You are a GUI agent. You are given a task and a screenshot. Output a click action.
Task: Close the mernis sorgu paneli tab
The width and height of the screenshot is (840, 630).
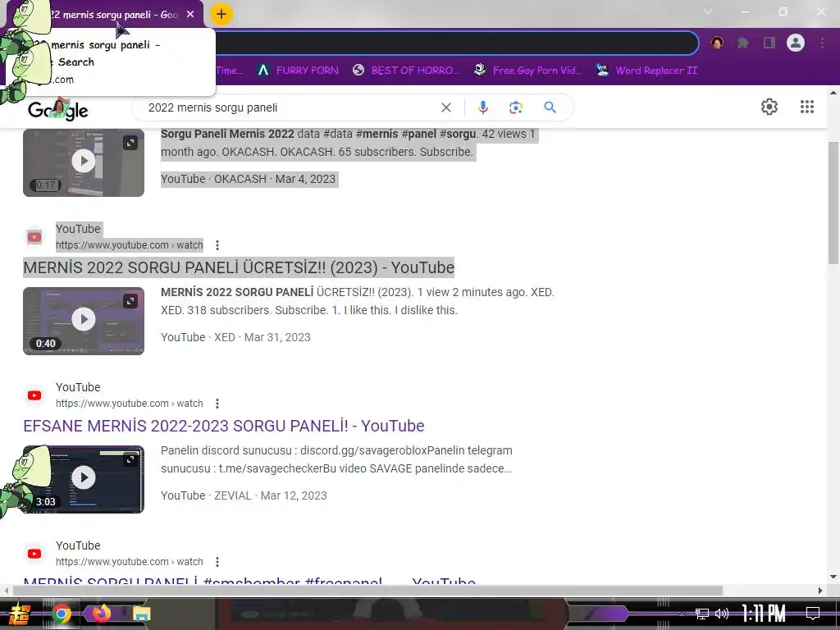click(x=190, y=15)
